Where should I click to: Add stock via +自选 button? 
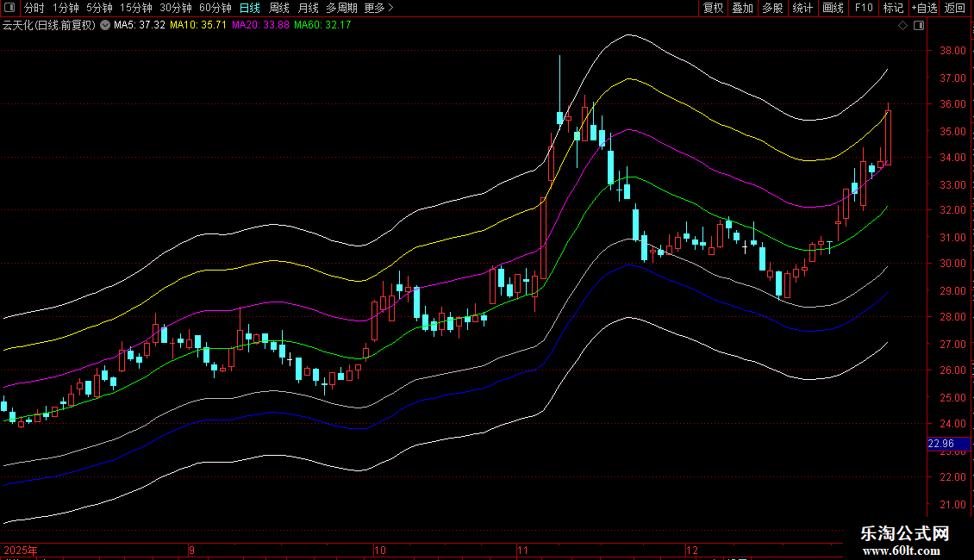point(924,8)
